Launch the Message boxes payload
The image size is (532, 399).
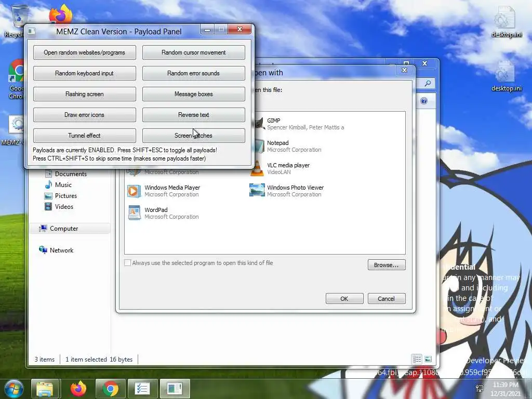point(193,94)
